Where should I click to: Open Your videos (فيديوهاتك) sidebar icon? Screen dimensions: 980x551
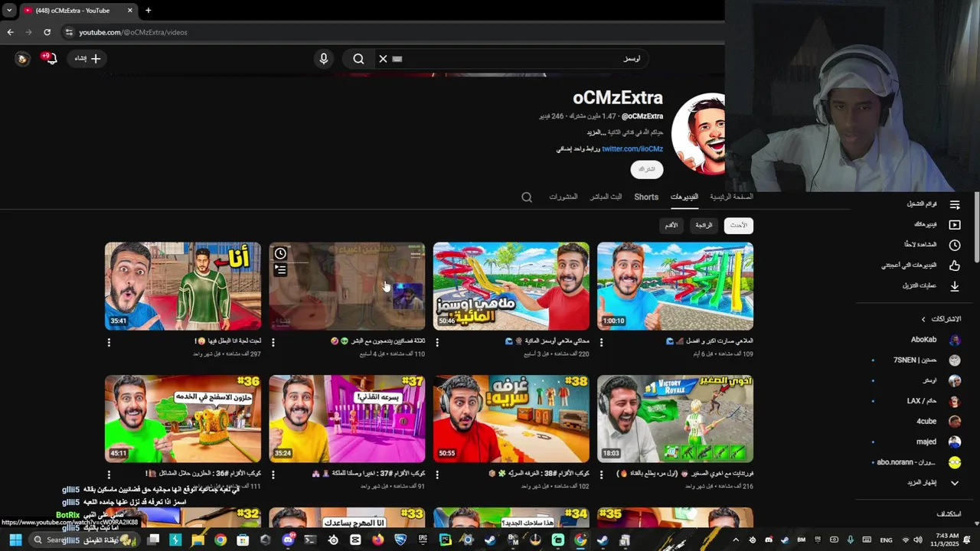tap(955, 225)
